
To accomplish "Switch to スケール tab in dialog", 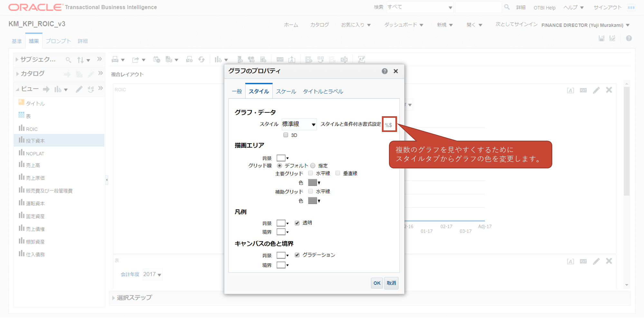I will 286,91.
